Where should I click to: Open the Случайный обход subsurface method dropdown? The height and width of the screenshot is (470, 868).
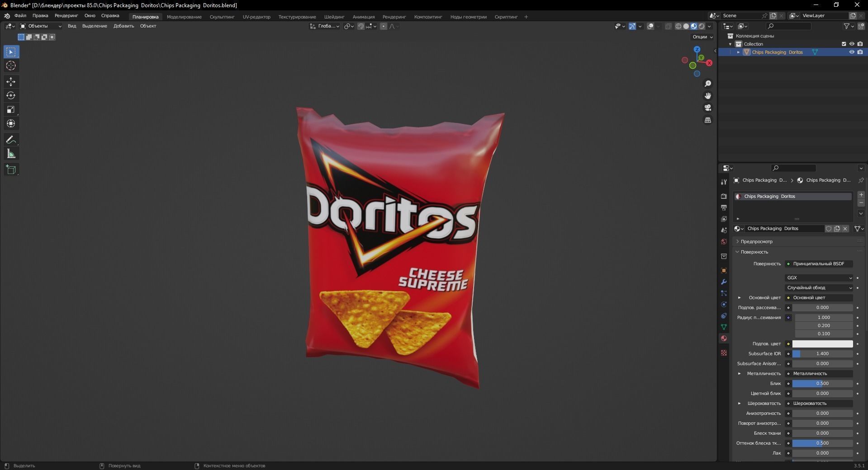[819, 288]
